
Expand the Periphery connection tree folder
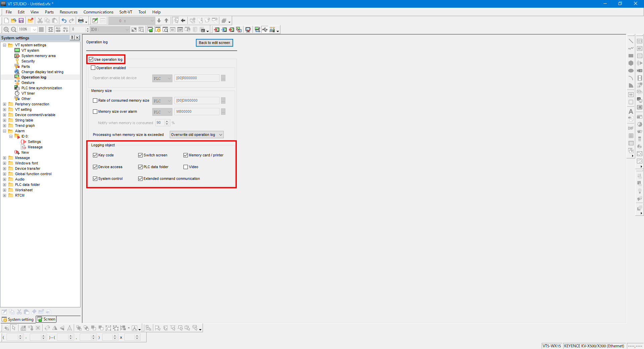pos(5,104)
